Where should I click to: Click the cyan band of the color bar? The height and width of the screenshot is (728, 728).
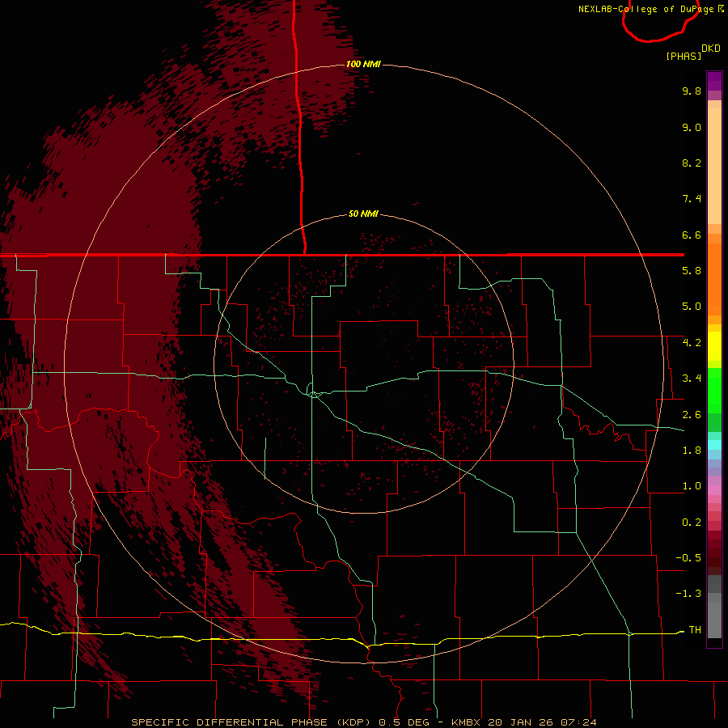714,445
